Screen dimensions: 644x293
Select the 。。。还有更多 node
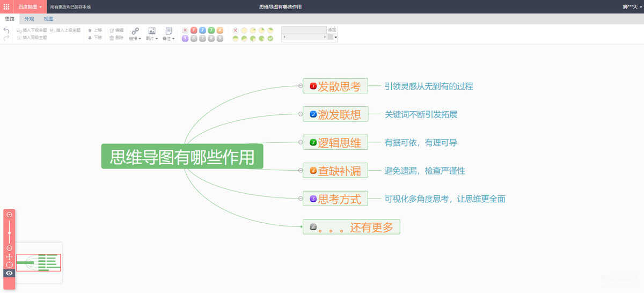click(x=352, y=227)
